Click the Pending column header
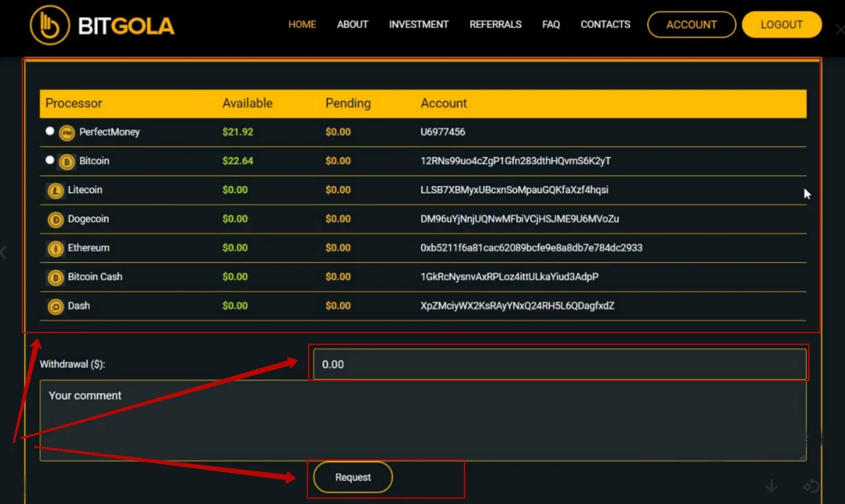This screenshot has height=504, width=845. [348, 103]
